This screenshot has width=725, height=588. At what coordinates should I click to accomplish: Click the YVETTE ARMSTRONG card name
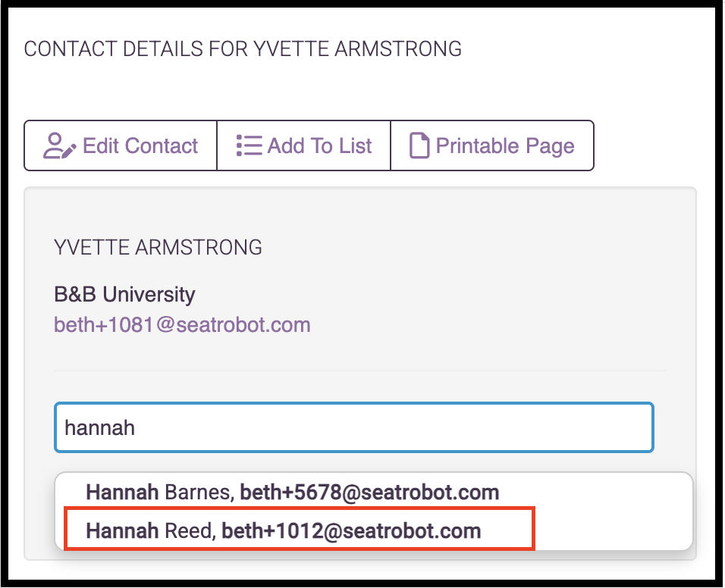point(158,248)
